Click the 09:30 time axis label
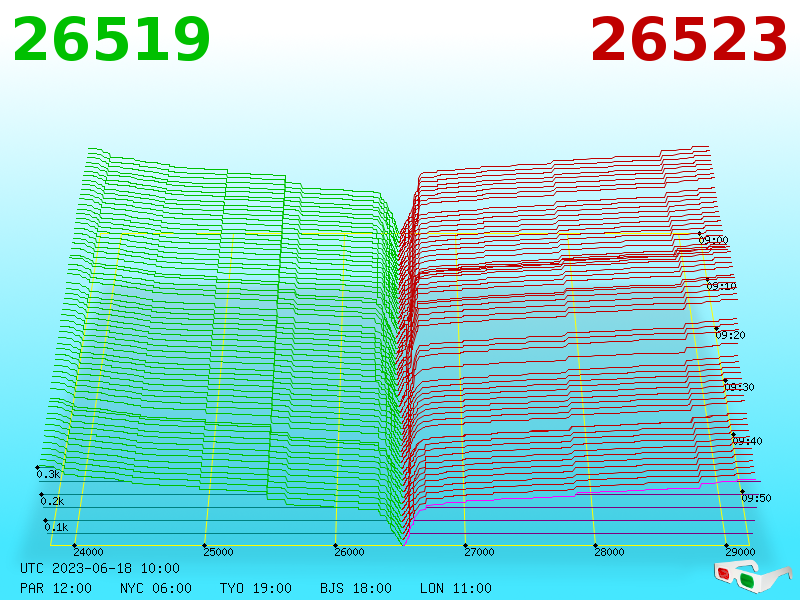Viewport: 800px width, 600px height. [739, 387]
